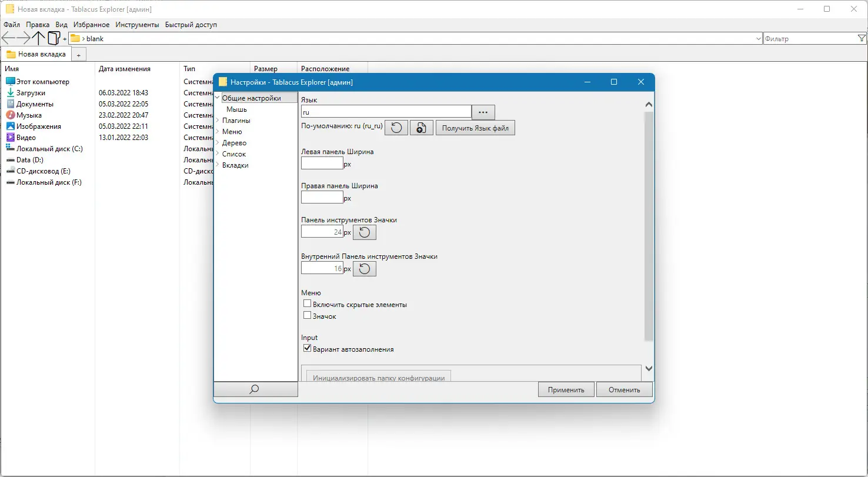Click the Панель инструментов Значки size field

(322, 232)
